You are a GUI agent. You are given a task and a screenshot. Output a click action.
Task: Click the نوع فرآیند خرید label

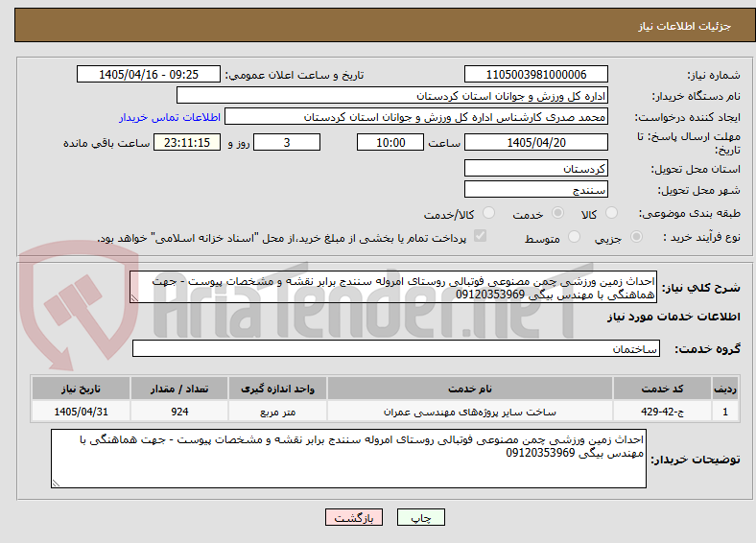point(701,237)
